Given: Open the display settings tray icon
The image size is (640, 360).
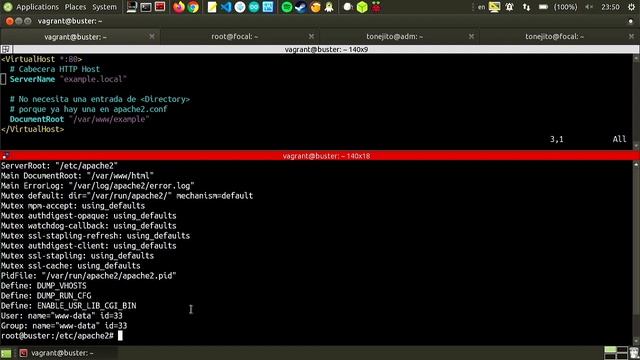Looking at the screenshot, I should pyautogui.click(x=495, y=7).
